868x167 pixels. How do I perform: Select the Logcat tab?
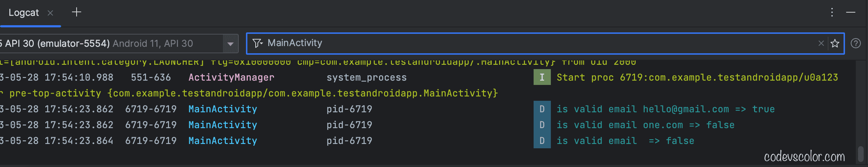[23, 13]
